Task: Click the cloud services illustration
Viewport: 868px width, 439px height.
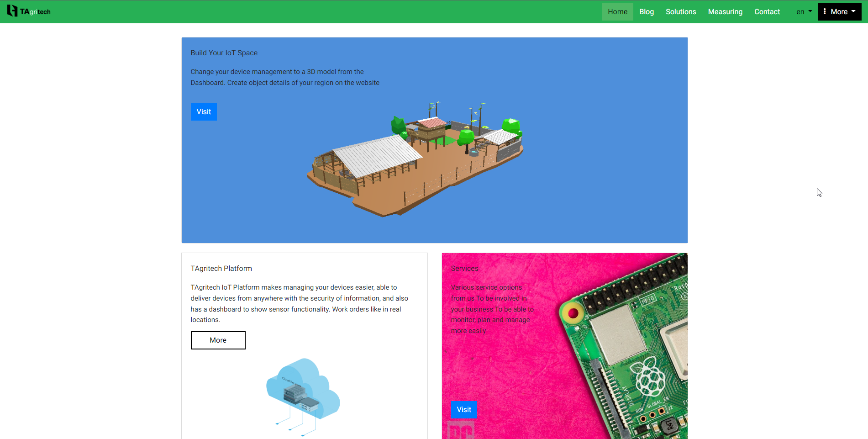Action: point(303,397)
